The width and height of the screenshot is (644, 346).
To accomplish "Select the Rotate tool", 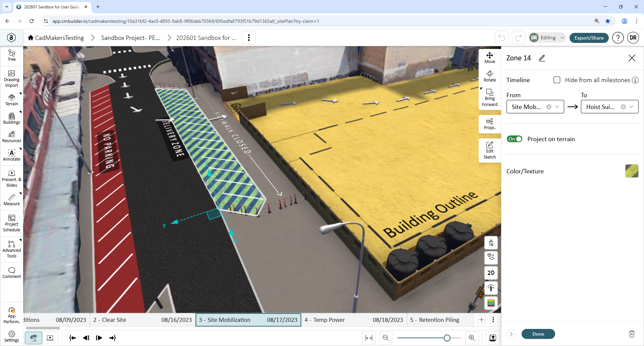I will pyautogui.click(x=490, y=76).
